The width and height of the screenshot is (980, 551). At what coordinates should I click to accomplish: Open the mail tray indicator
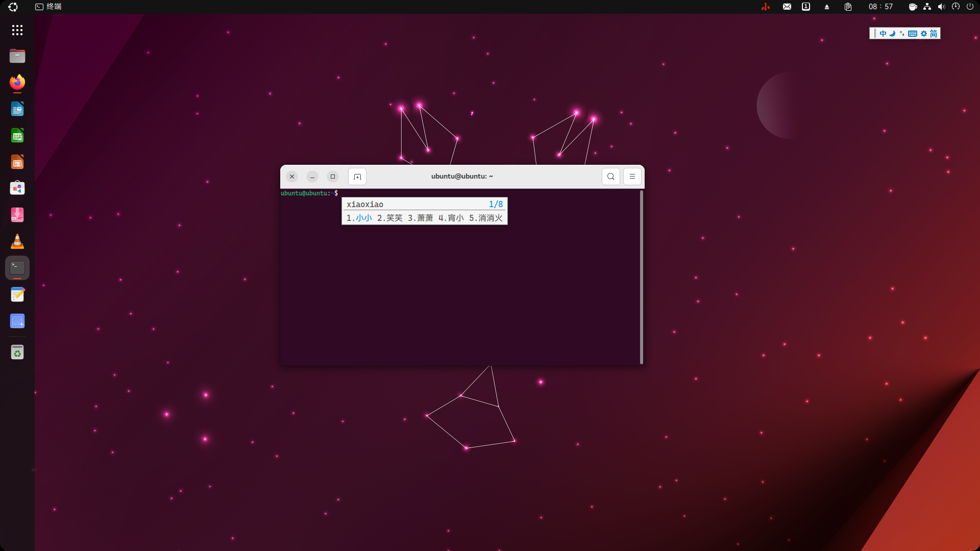[787, 7]
